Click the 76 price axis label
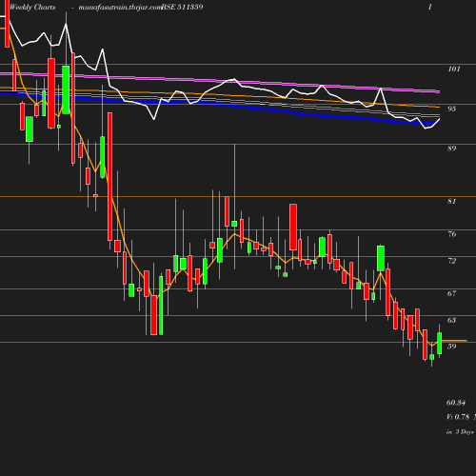This screenshot has width=476, height=476. coord(452,234)
